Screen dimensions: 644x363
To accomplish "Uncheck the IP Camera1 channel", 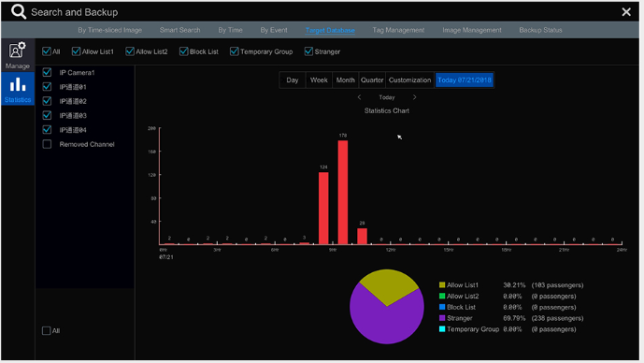I will (47, 72).
